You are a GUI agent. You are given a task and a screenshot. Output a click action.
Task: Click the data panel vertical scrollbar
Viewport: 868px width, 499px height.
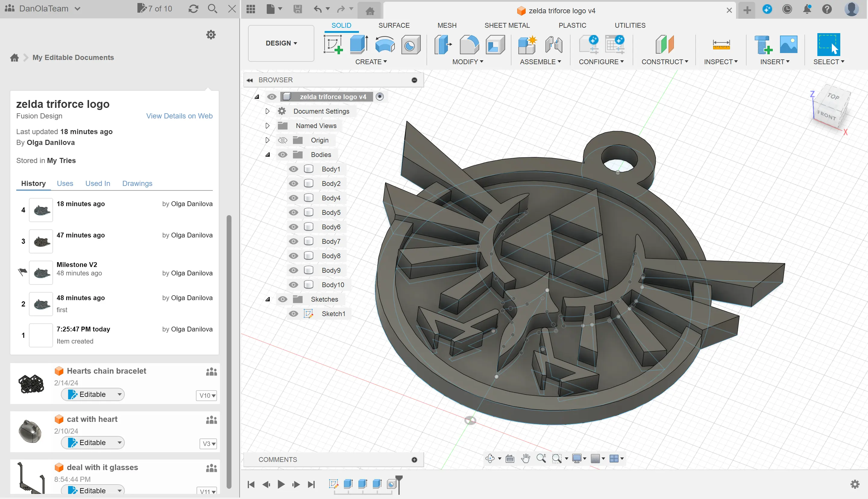[x=229, y=352]
